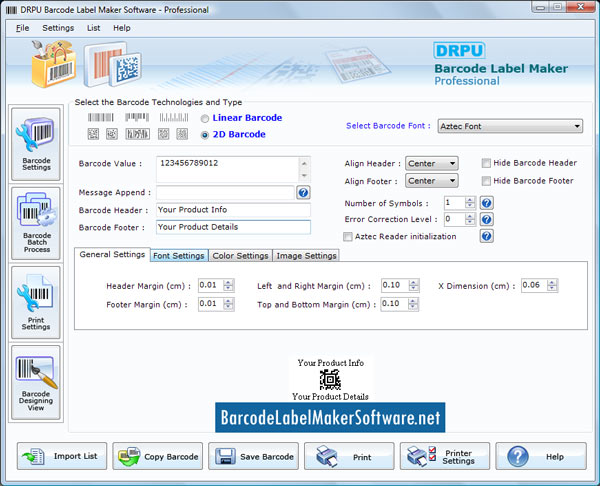The width and height of the screenshot is (600, 486).
Task: Increase Left and Right Margin value
Action: [x=413, y=282]
